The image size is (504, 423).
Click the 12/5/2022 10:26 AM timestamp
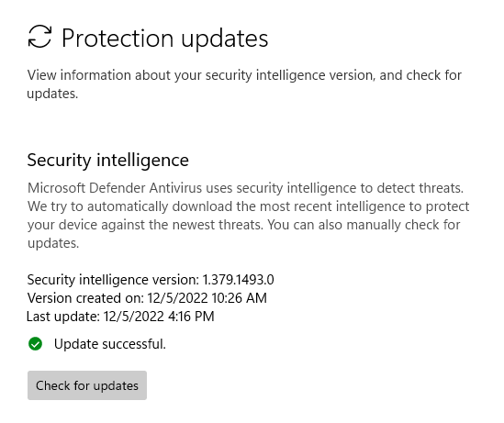[207, 297]
